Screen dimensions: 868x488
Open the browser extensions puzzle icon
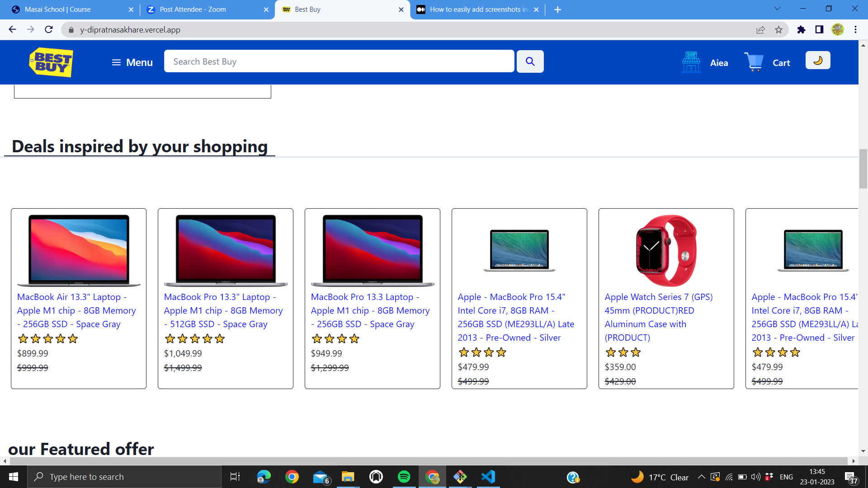801,30
